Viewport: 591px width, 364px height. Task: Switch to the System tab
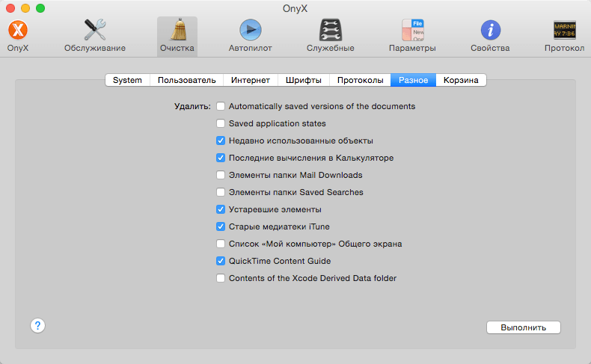click(127, 80)
